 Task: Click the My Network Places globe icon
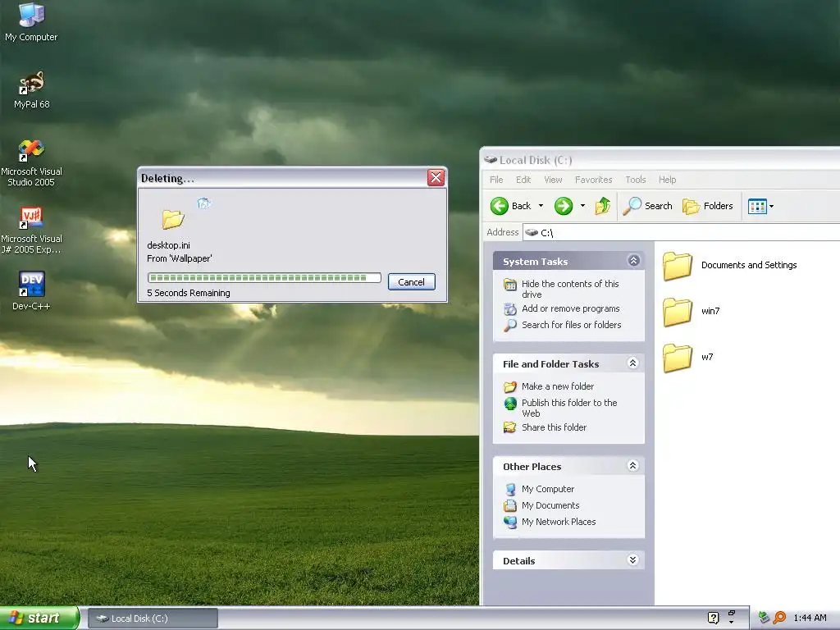510,522
